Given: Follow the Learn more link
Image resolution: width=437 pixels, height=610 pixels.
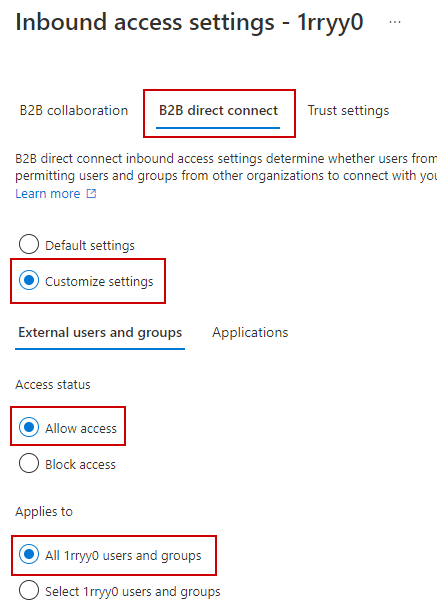Looking at the screenshot, I should [x=48, y=193].
